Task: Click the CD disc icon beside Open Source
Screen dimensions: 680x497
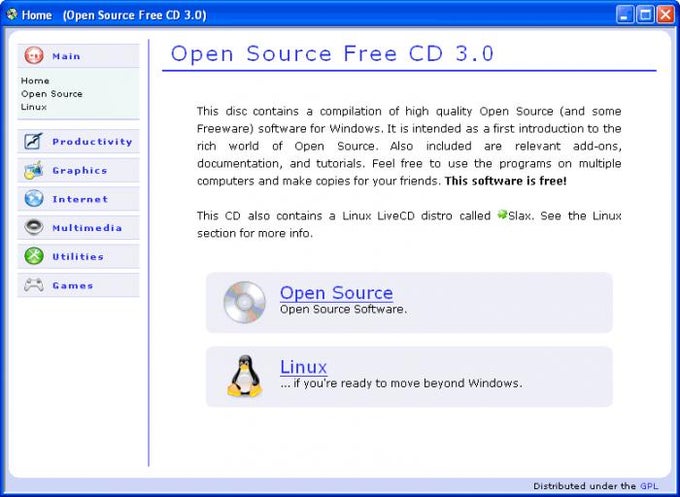Action: coord(245,302)
